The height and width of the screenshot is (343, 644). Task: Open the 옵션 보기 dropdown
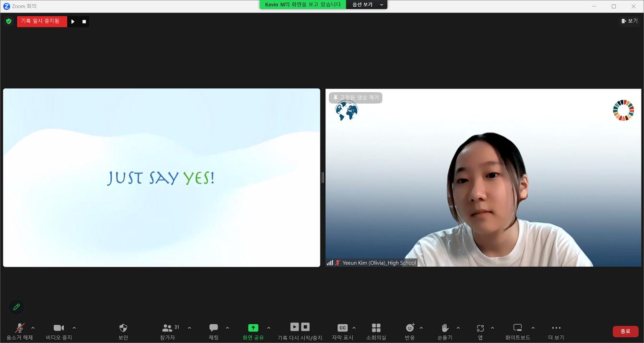click(x=367, y=5)
